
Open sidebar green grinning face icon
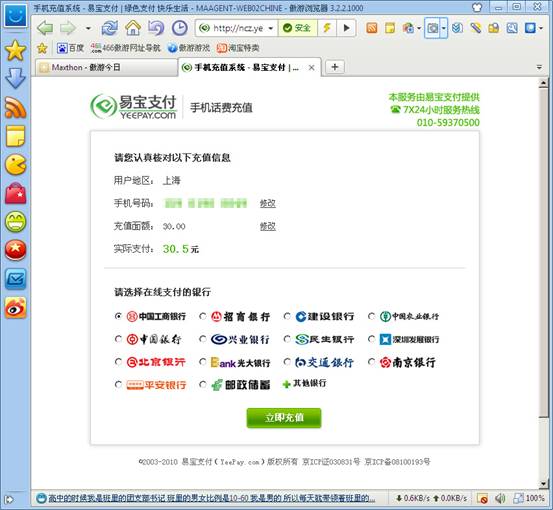point(15,221)
